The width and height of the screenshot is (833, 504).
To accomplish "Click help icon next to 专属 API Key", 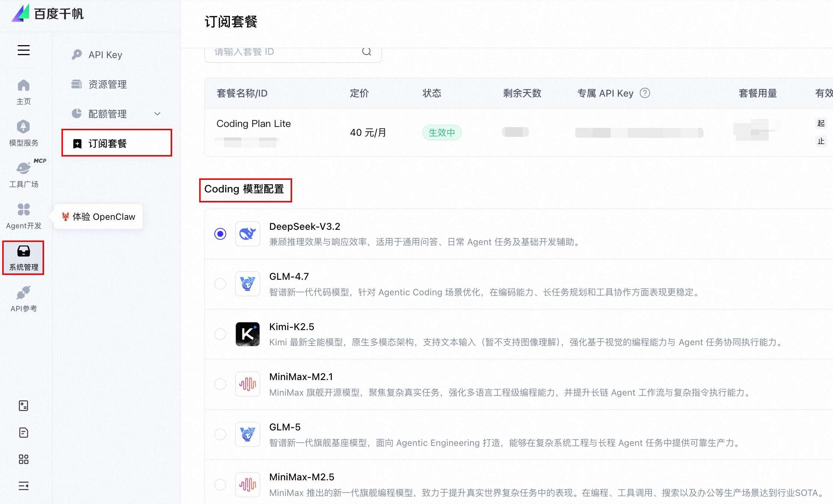I will point(645,93).
